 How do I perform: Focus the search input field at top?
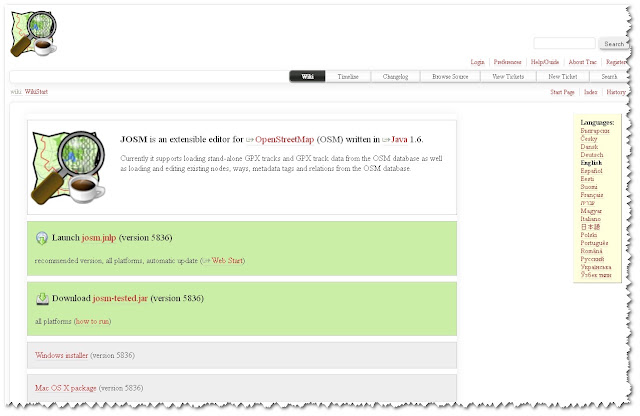[564, 43]
